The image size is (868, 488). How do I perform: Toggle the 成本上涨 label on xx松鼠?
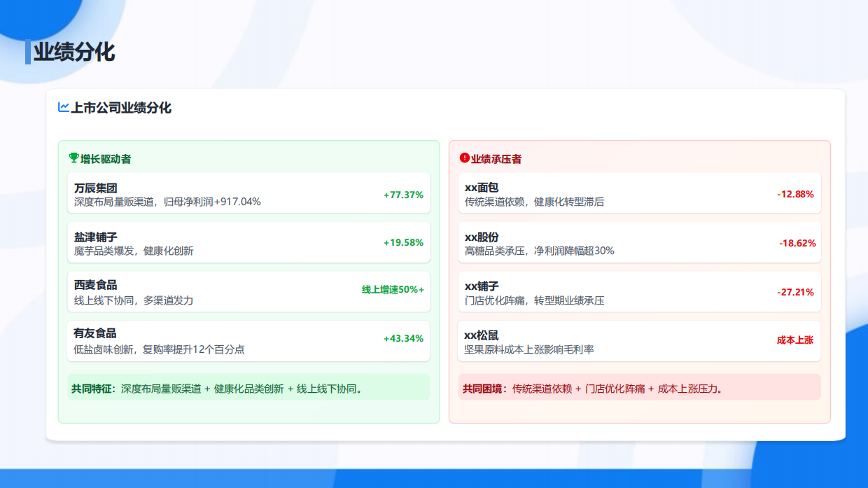(795, 340)
